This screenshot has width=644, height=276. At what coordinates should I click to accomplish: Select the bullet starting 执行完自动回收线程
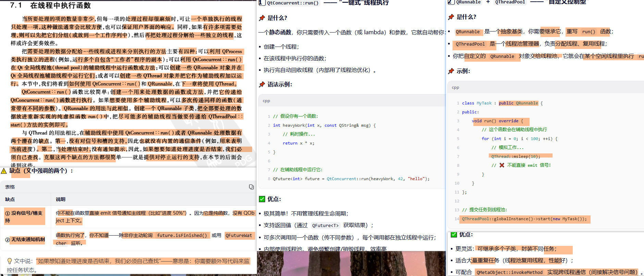(320, 70)
